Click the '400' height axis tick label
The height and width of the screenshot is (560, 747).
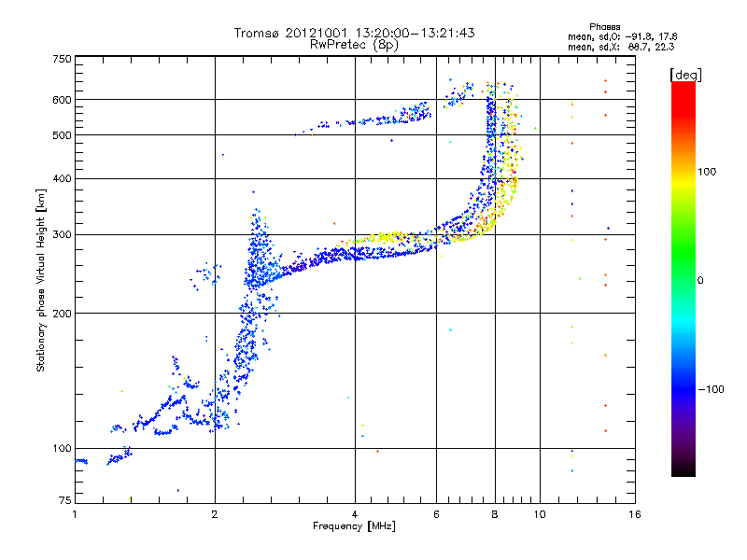pos(62,178)
